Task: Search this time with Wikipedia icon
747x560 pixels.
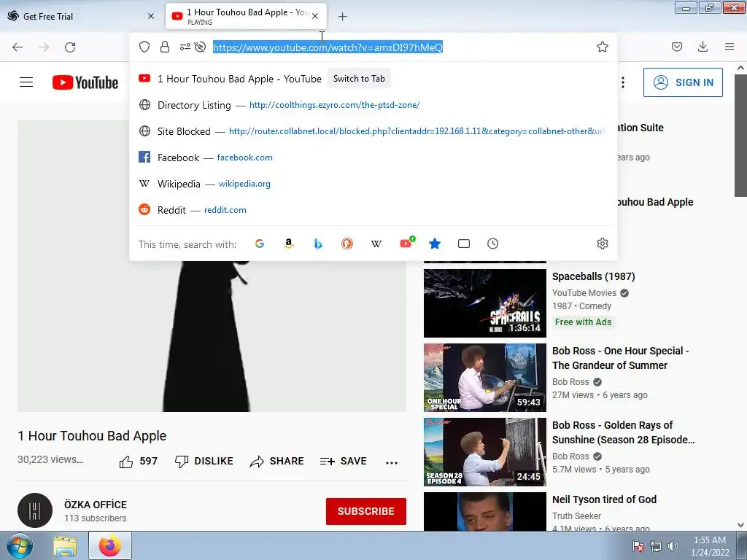Action: (376, 244)
